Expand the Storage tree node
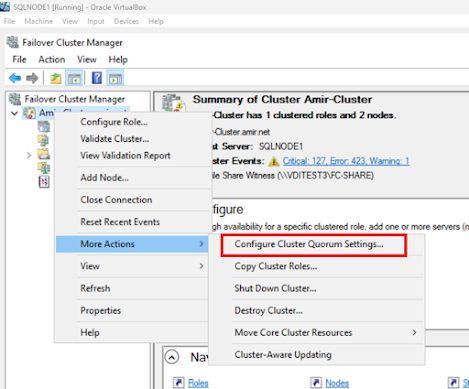The image size is (469, 389). click(x=29, y=155)
